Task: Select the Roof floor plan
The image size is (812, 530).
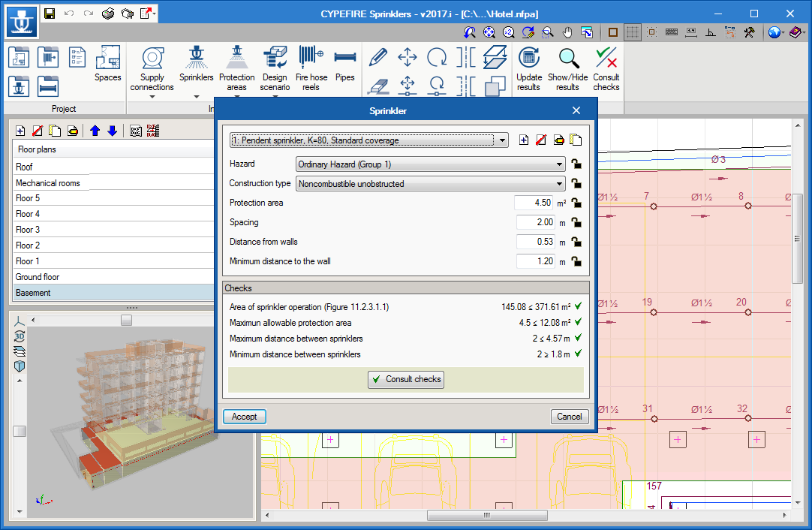Action: [113, 167]
